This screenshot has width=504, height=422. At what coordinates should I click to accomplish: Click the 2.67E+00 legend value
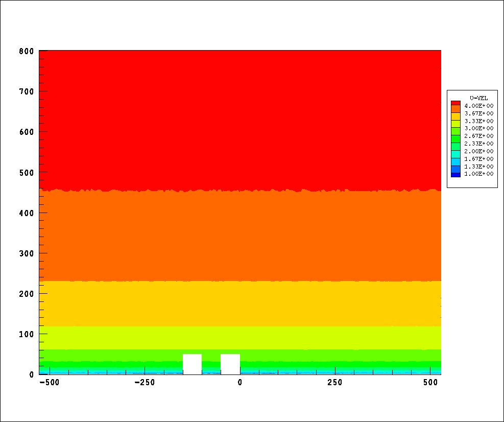478,136
